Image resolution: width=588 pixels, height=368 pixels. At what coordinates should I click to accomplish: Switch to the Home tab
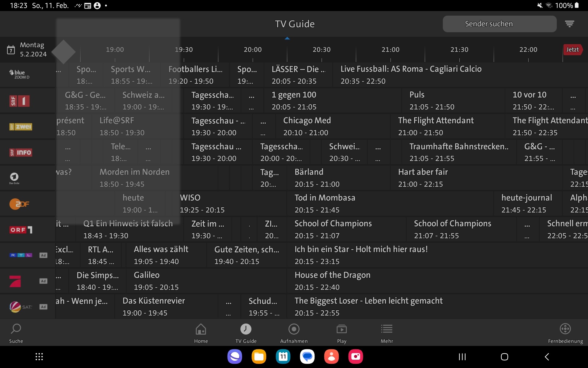click(201, 333)
